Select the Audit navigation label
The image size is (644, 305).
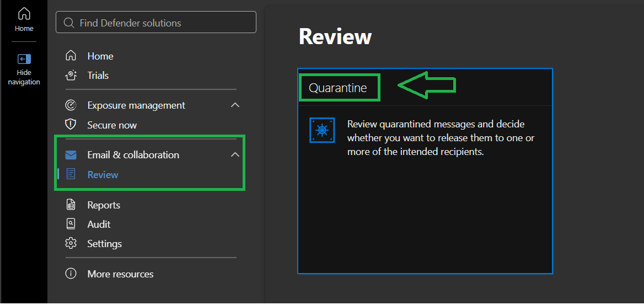[x=99, y=224]
